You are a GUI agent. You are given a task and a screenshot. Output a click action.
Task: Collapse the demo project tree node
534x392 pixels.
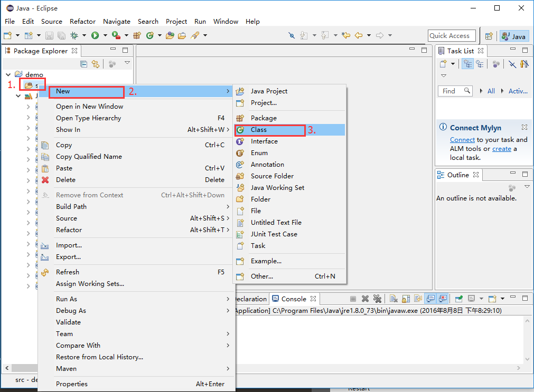pyautogui.click(x=8, y=74)
